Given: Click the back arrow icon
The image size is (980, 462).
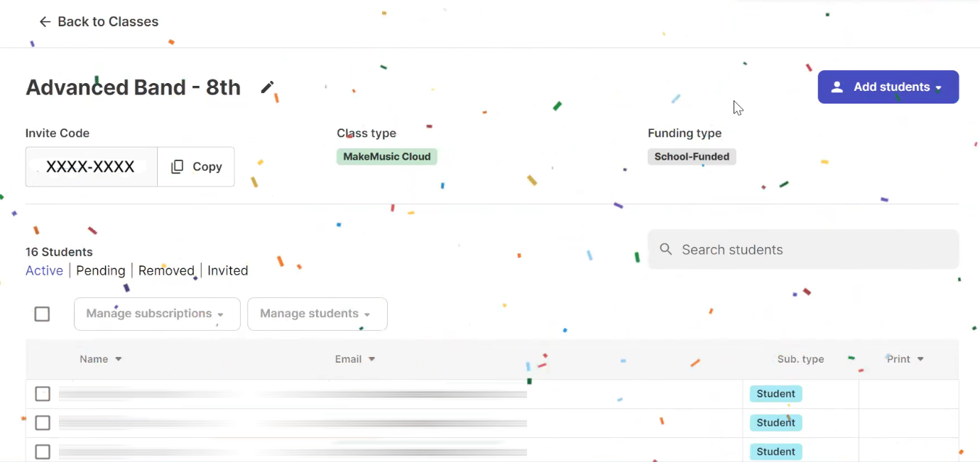Looking at the screenshot, I should 45,22.
